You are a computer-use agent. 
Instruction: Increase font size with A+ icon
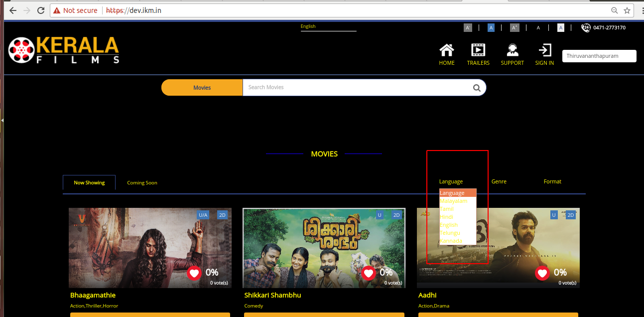tap(515, 28)
